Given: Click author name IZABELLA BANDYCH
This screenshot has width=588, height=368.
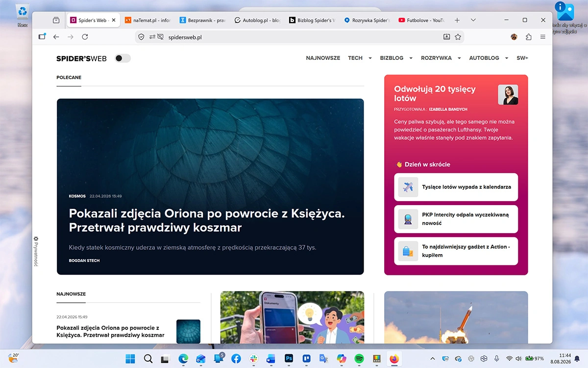Looking at the screenshot, I should pos(448,109).
